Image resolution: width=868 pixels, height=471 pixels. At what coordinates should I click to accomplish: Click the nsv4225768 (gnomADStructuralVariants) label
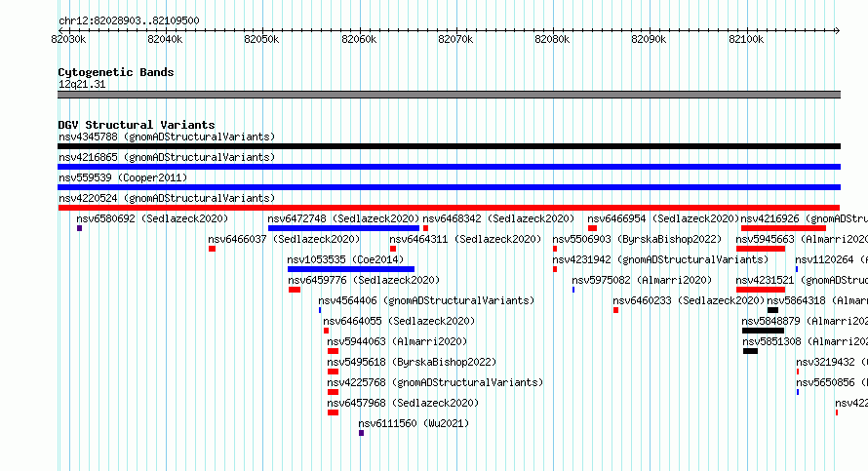pyautogui.click(x=435, y=382)
